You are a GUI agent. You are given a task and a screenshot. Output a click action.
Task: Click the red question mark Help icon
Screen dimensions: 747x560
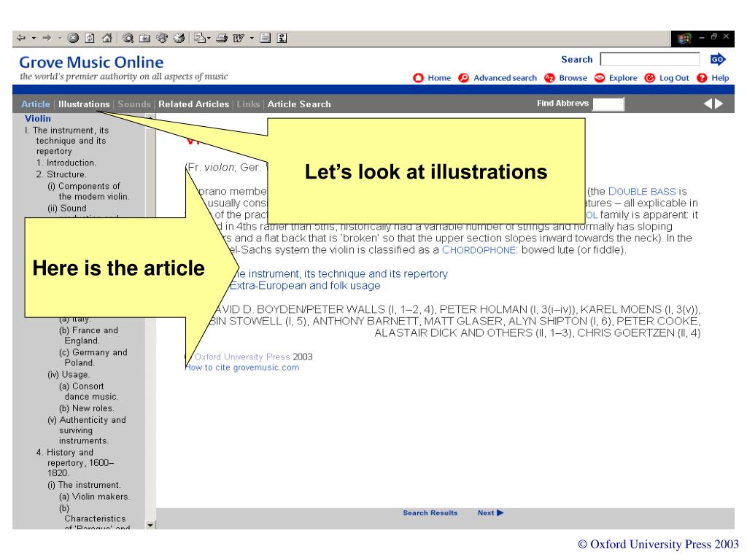click(x=702, y=77)
